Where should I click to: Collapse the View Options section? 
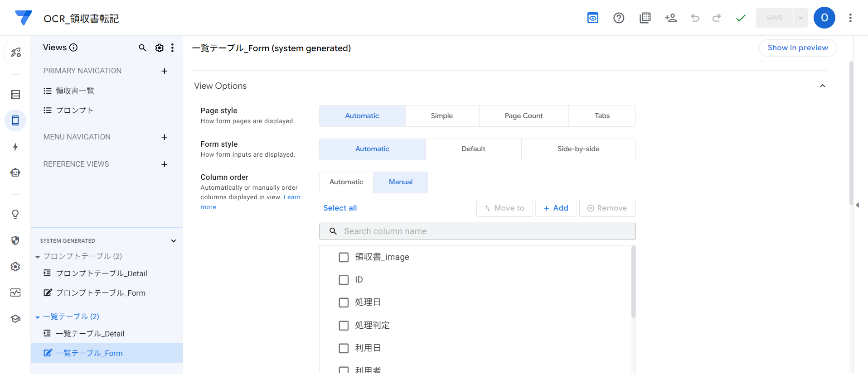click(x=822, y=86)
